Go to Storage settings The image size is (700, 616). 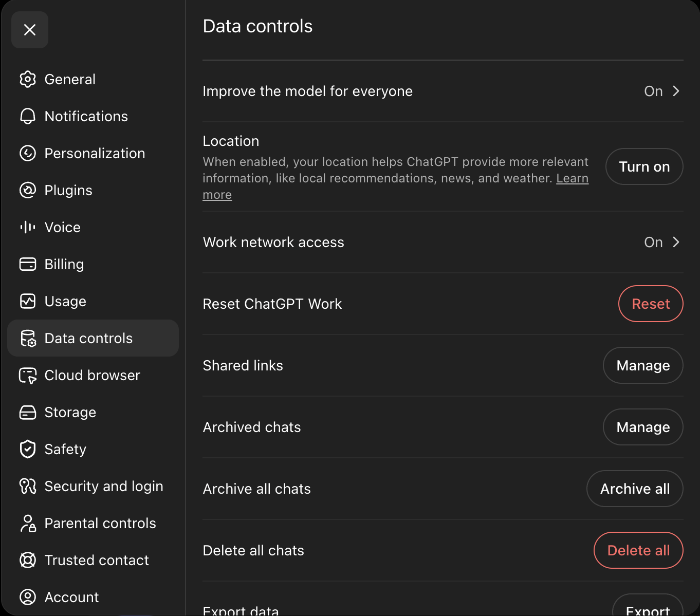pos(93,412)
